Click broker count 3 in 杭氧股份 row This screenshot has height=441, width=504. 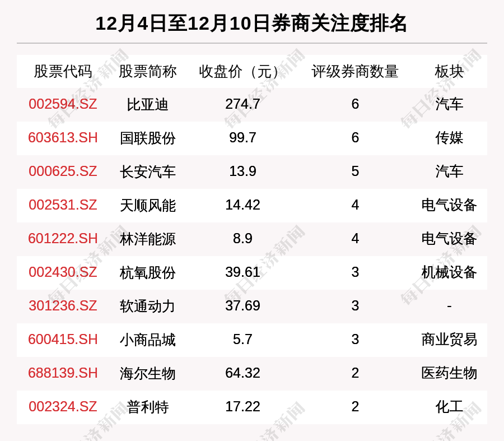point(355,272)
